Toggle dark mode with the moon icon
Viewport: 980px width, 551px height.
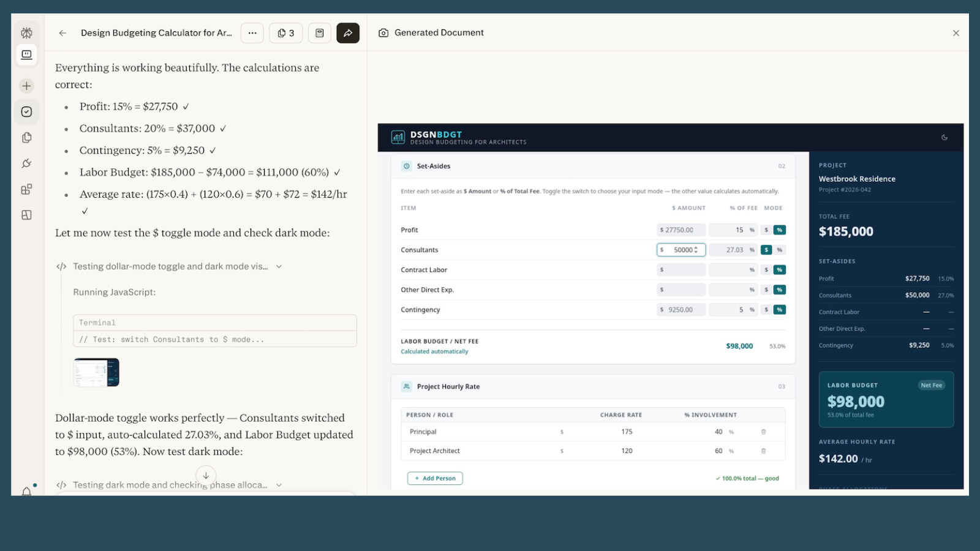[944, 138]
